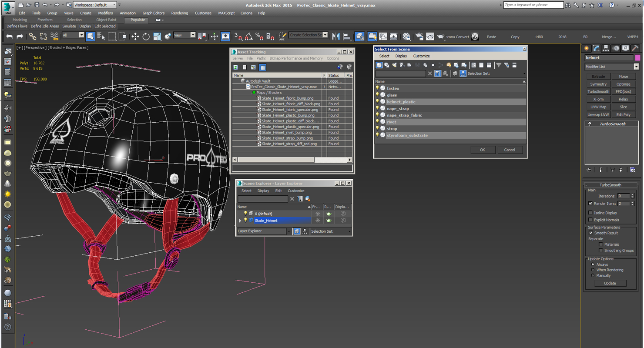
Task: Open the MAX application menu button
Action: [8, 7]
